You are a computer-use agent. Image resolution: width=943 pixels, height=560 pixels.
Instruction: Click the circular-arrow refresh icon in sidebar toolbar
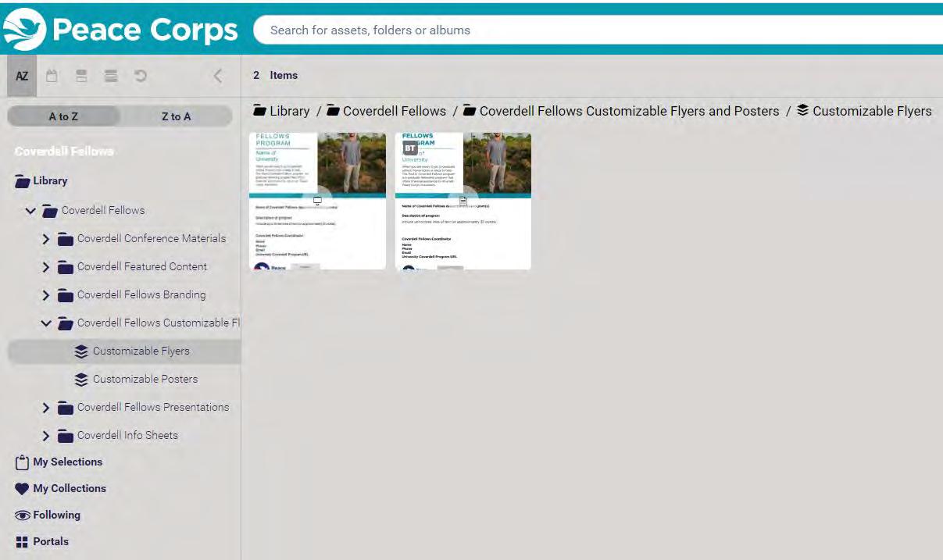point(141,76)
